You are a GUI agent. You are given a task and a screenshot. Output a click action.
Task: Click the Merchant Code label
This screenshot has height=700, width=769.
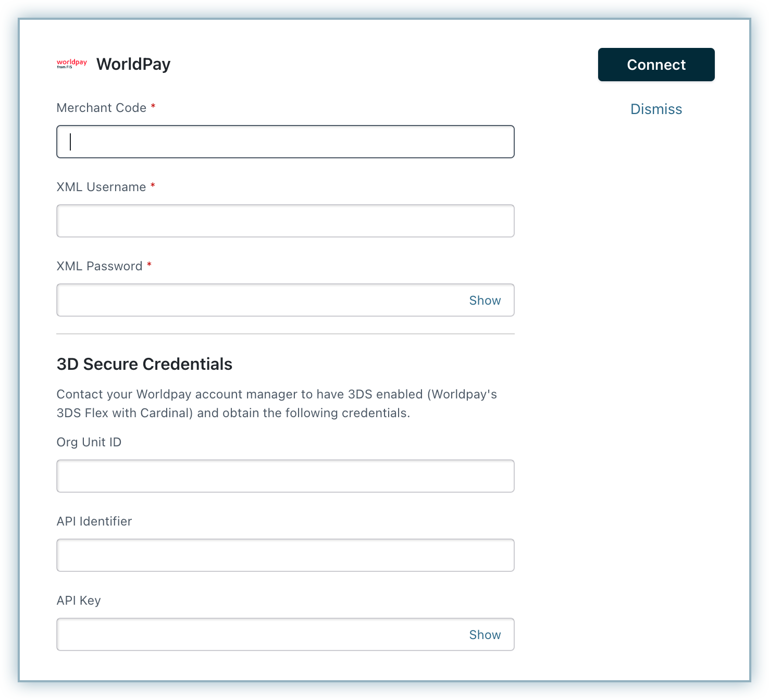click(x=102, y=108)
